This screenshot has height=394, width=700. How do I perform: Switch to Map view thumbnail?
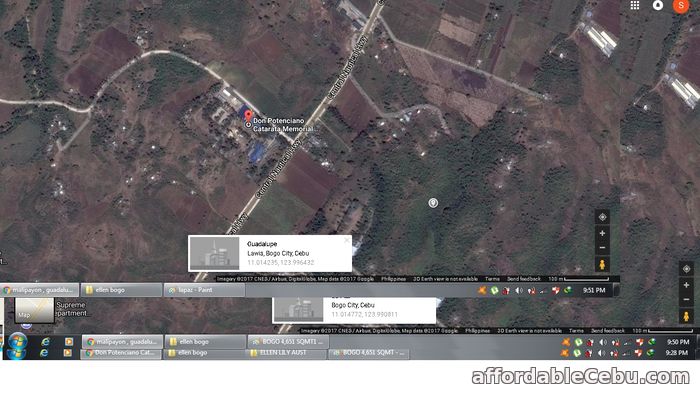[34, 310]
